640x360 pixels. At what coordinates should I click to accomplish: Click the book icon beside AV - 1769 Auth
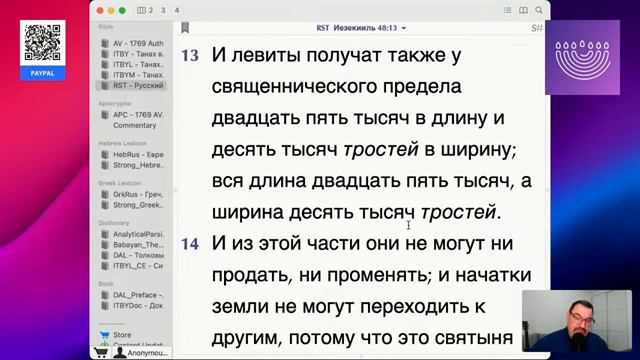105,43
